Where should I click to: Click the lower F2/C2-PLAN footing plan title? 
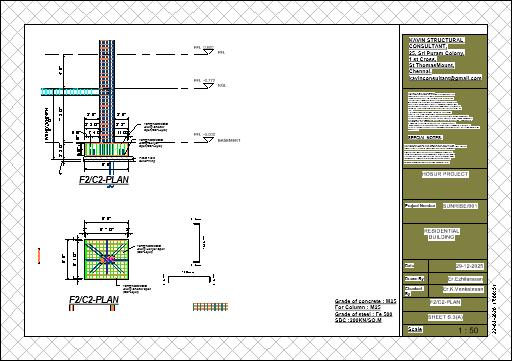pyautogui.click(x=94, y=299)
